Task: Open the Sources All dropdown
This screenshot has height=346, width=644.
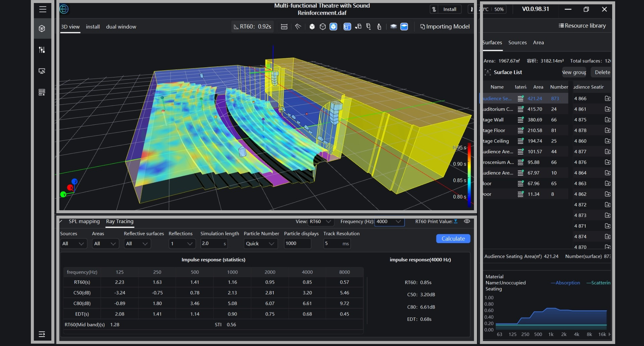Action: [73, 244]
